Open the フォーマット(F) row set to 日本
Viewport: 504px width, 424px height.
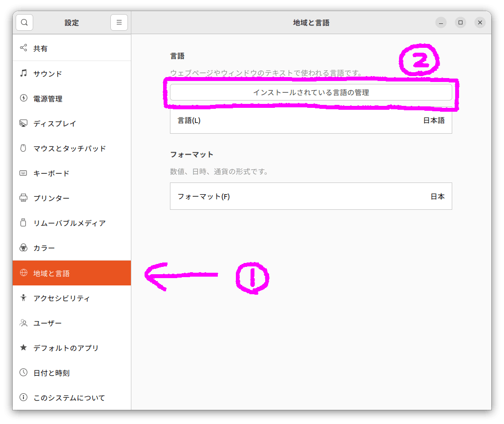311,196
